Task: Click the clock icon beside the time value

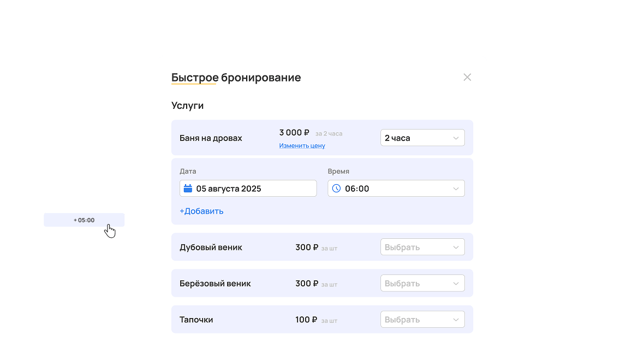Action: pyautogui.click(x=337, y=188)
